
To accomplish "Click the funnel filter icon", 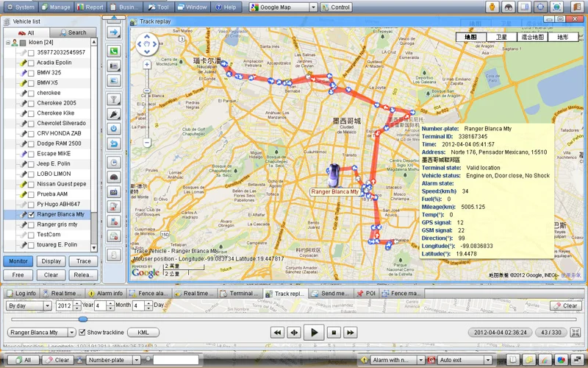I will [114, 99].
